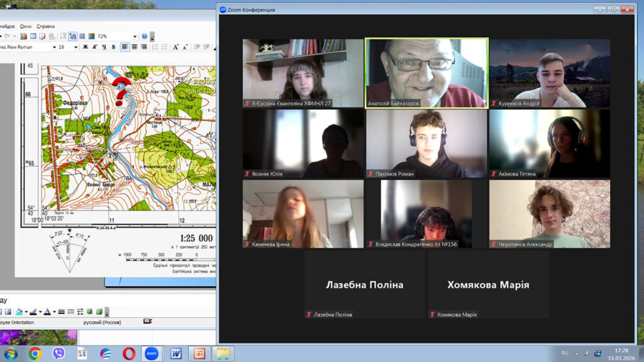Toggle bold formatting (Ж) in PowerPoint
This screenshot has width=644, height=362.
click(x=86, y=47)
